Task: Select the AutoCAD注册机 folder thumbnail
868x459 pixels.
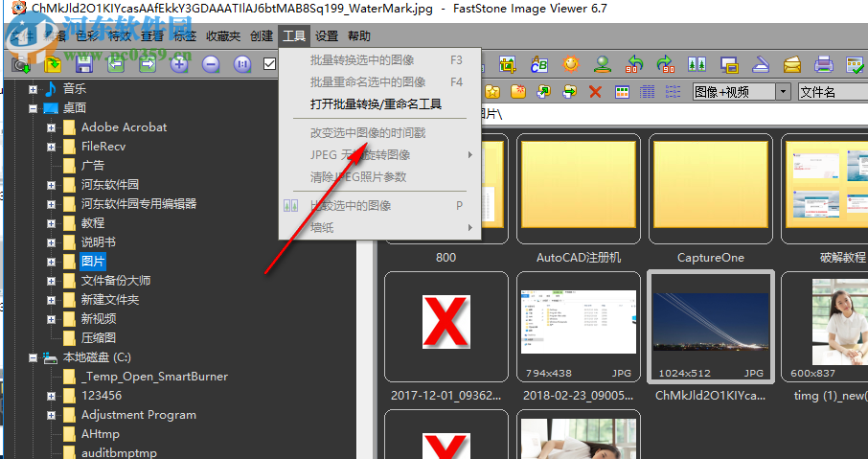Action: pos(579,189)
